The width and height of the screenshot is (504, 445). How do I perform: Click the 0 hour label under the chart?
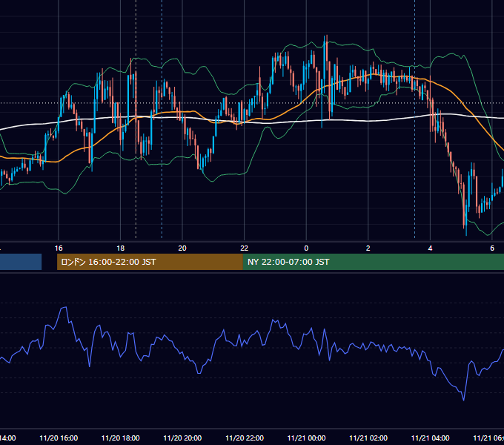tap(306, 248)
